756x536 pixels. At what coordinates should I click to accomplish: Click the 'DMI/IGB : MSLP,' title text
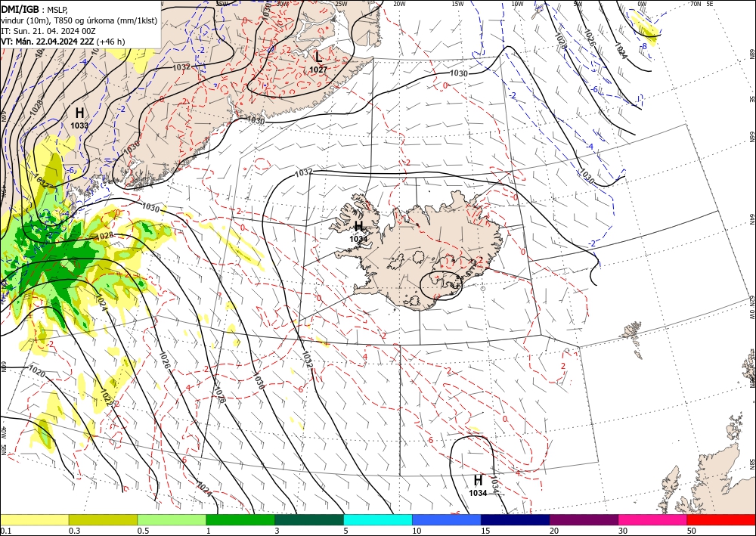[34, 9]
